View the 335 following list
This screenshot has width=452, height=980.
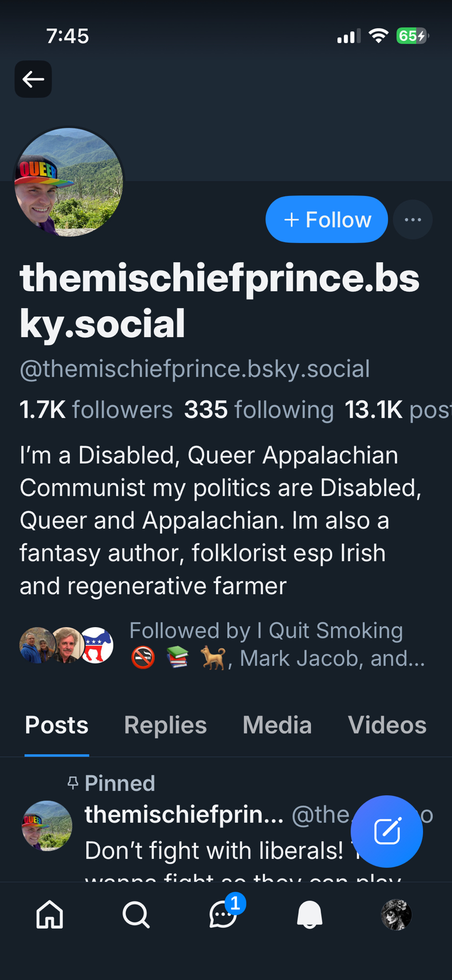point(259,410)
